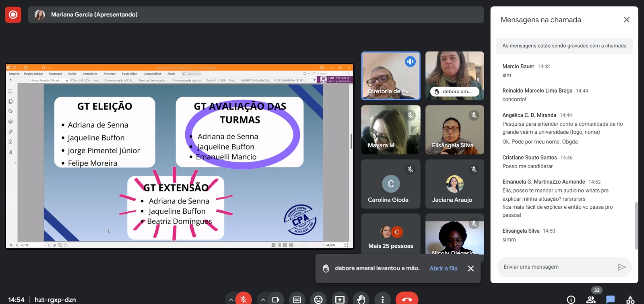644x304 pixels.
Task: Dismiss the raised hand notification
Action: 471,268
